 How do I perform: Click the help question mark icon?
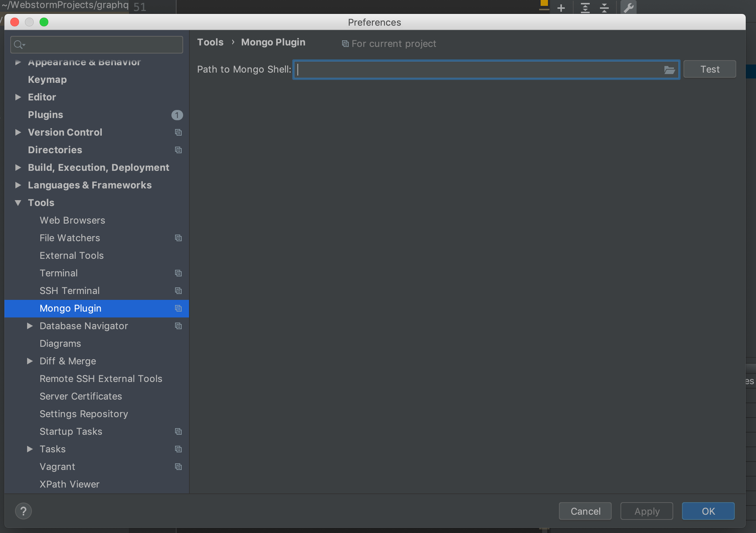(23, 511)
